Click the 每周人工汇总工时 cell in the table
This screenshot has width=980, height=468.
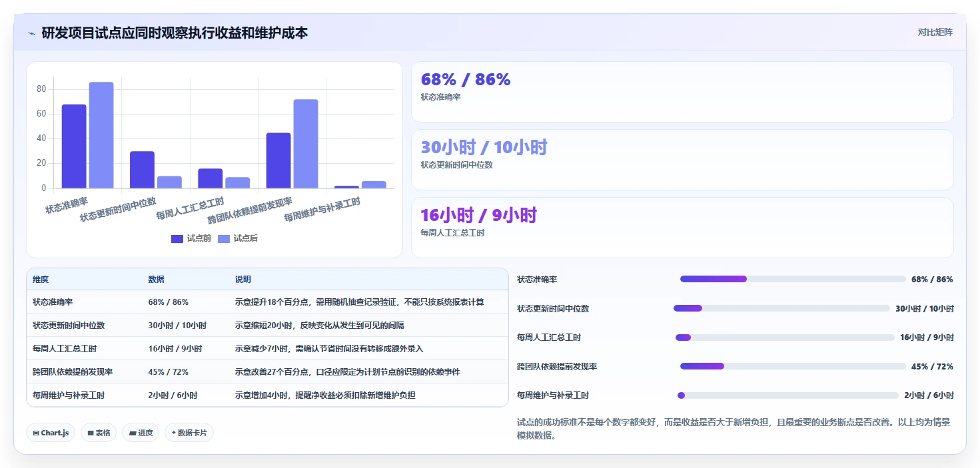point(65,349)
